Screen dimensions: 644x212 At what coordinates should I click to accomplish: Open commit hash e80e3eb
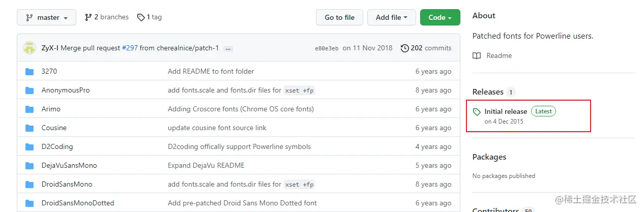click(327, 48)
